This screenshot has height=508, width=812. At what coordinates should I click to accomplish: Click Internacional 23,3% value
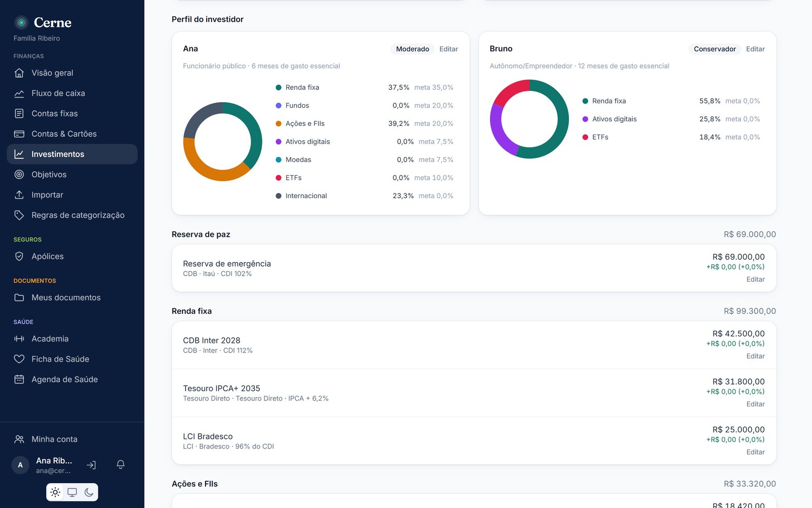pyautogui.click(x=403, y=196)
